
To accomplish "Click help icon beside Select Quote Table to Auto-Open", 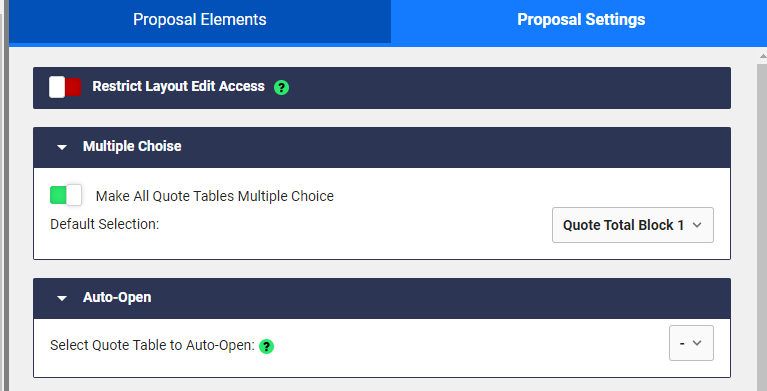I will coord(267,346).
